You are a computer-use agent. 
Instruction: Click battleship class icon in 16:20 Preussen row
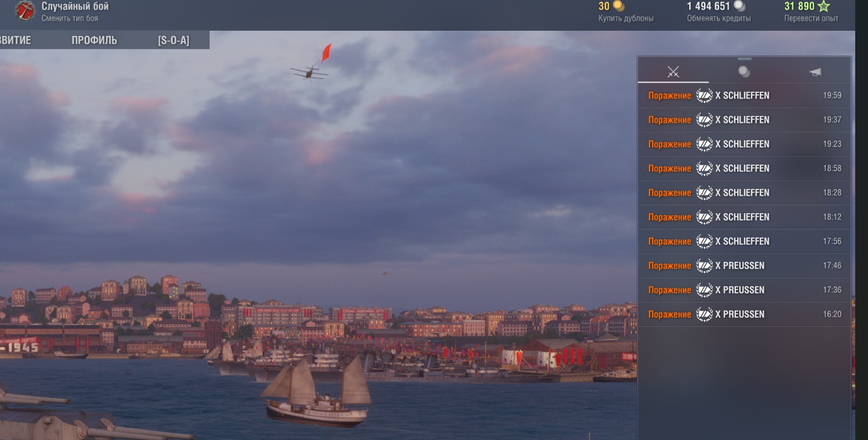point(704,315)
